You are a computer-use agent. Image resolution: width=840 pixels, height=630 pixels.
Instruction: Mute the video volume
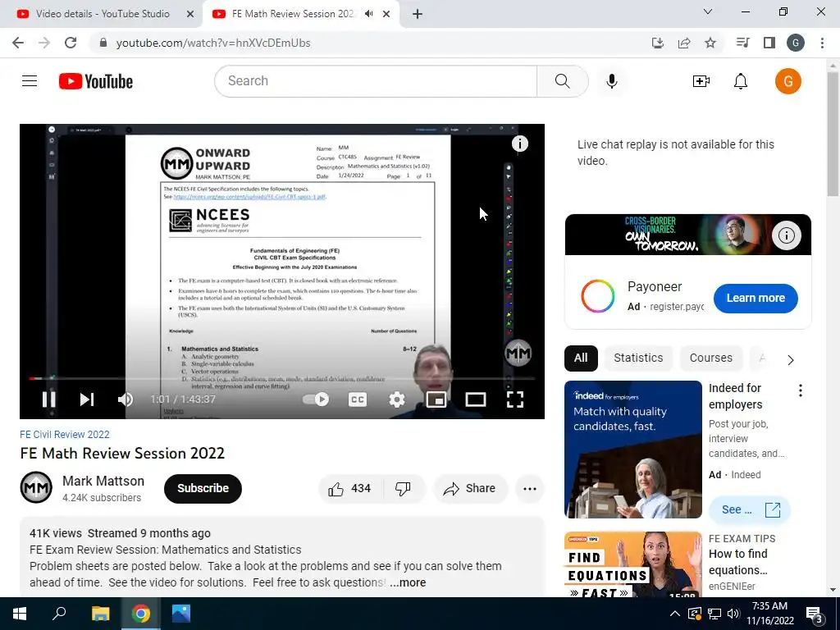click(x=126, y=399)
